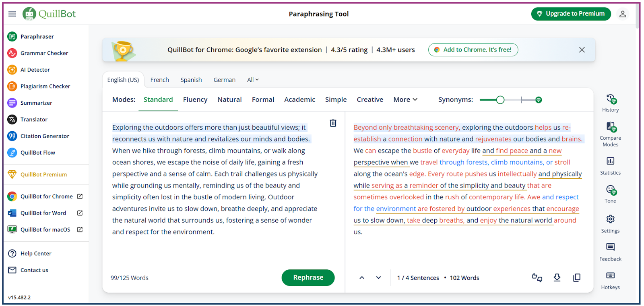Click the QuillBot logo
This screenshot has width=644, height=306.
click(x=49, y=14)
